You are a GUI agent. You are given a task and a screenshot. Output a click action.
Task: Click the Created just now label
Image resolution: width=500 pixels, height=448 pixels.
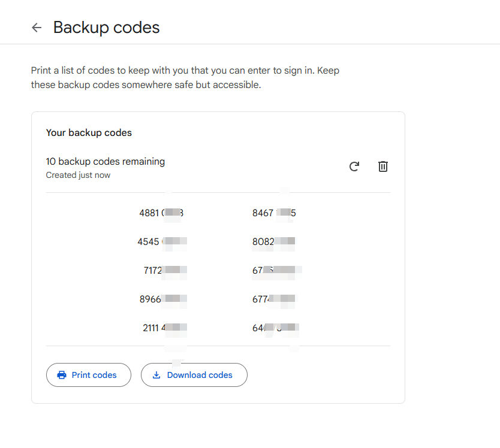[x=78, y=175]
